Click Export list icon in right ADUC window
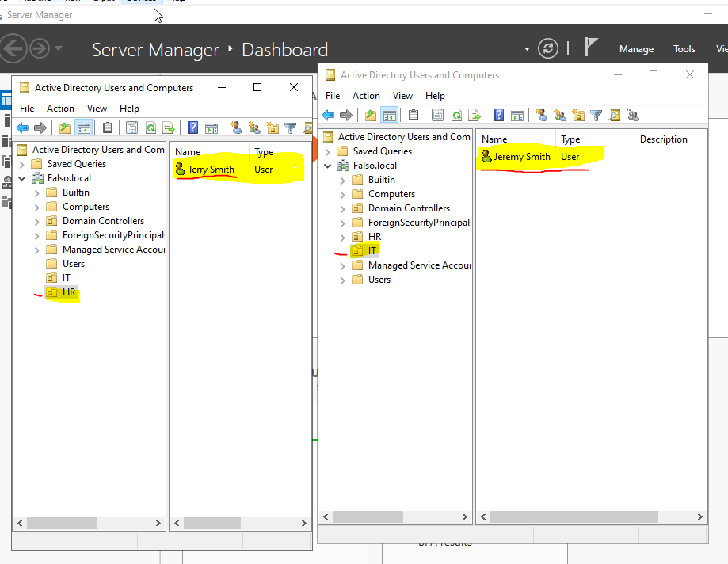Screen dimensions: 728x564 (x=475, y=115)
